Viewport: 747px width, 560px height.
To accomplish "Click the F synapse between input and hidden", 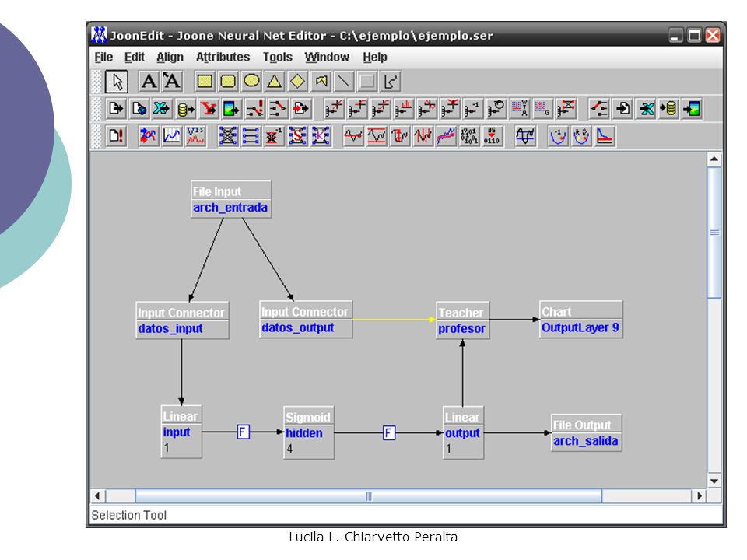I will click(x=243, y=432).
